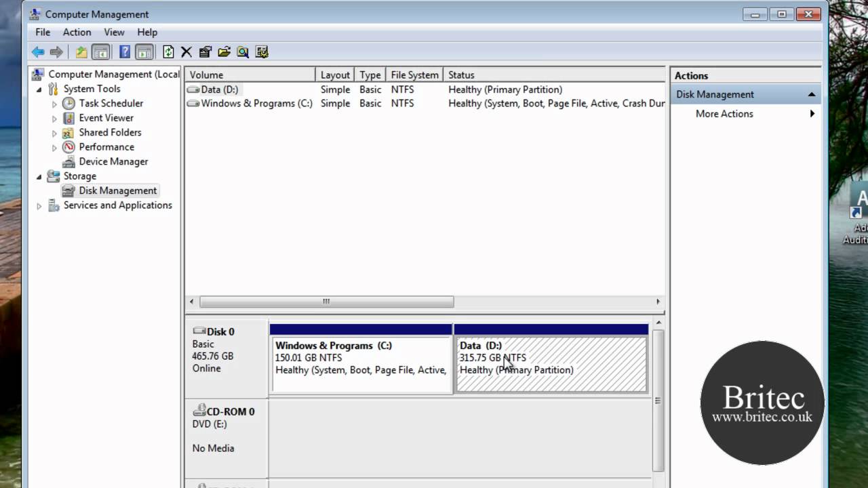The width and height of the screenshot is (868, 488).
Task: Click the Disk 0 drive icon
Action: 199,331
